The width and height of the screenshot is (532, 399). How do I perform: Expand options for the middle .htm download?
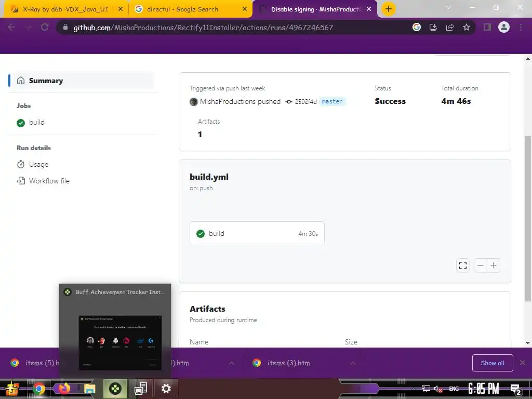pyautogui.click(x=232, y=363)
